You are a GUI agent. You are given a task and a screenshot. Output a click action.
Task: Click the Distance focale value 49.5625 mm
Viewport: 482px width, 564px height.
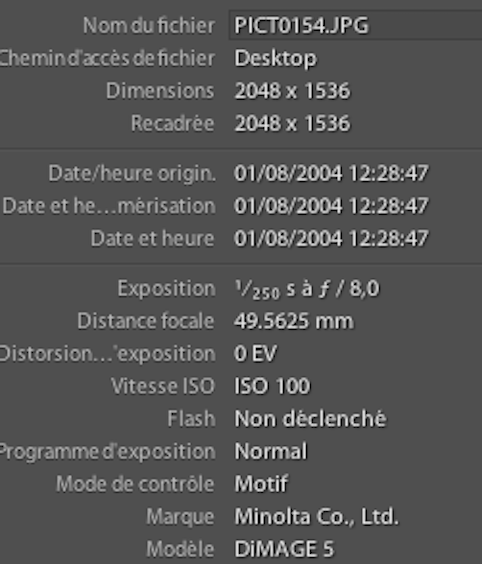click(x=294, y=321)
